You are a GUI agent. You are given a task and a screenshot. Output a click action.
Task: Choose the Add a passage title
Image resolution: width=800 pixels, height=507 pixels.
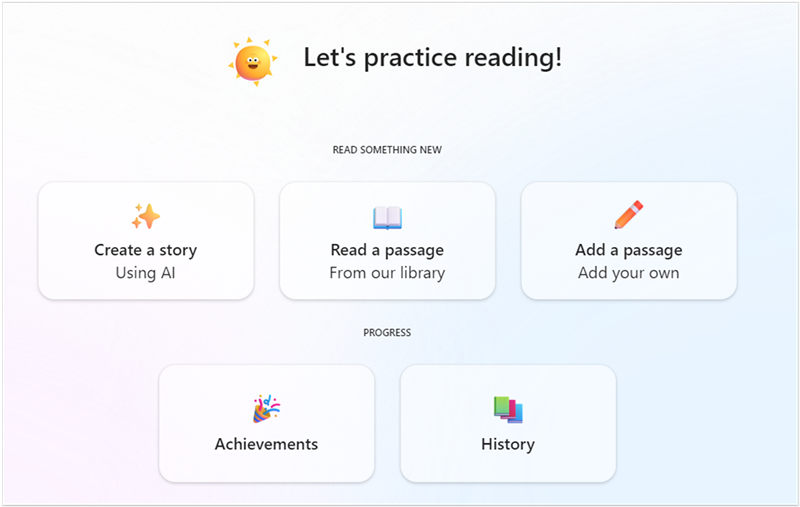pos(629,250)
